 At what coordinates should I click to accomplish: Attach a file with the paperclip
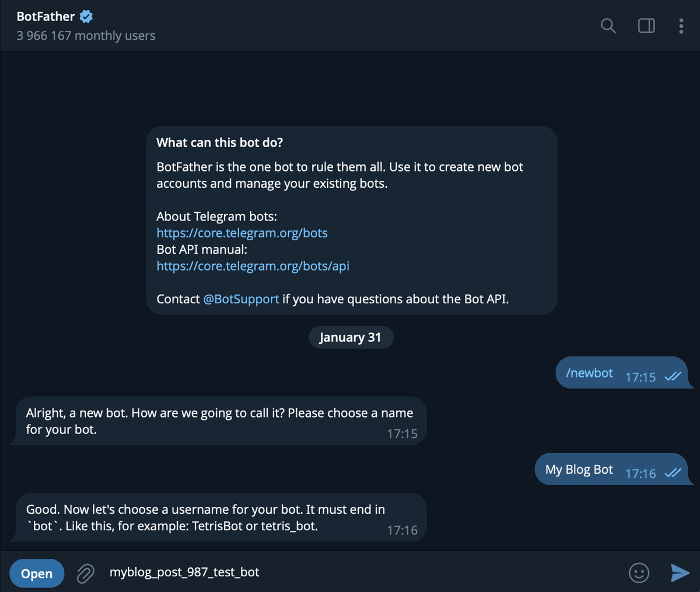[85, 573]
